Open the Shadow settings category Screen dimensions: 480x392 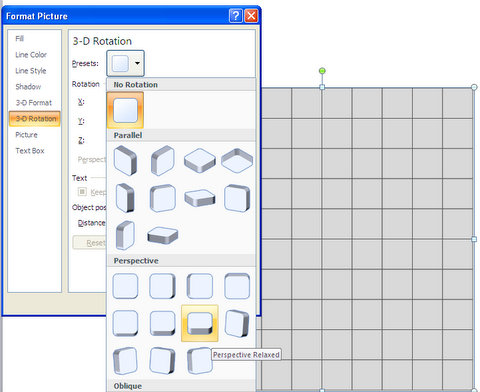[28, 87]
